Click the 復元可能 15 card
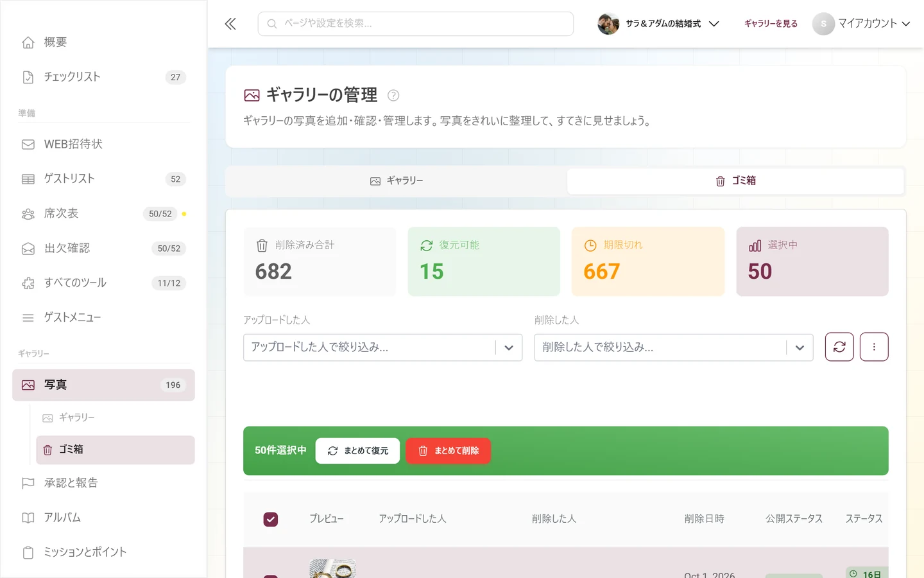The image size is (924, 578). tap(484, 261)
